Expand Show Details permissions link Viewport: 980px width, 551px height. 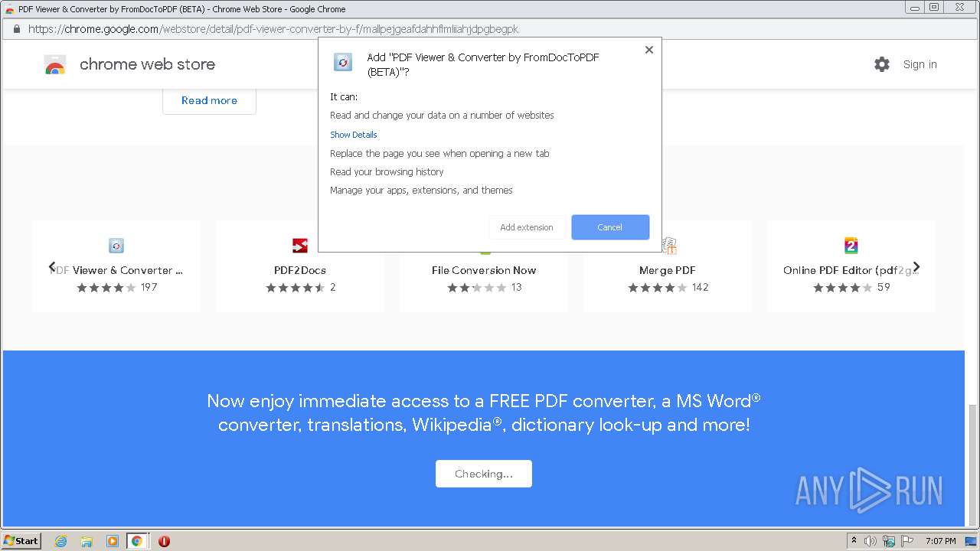pos(354,135)
